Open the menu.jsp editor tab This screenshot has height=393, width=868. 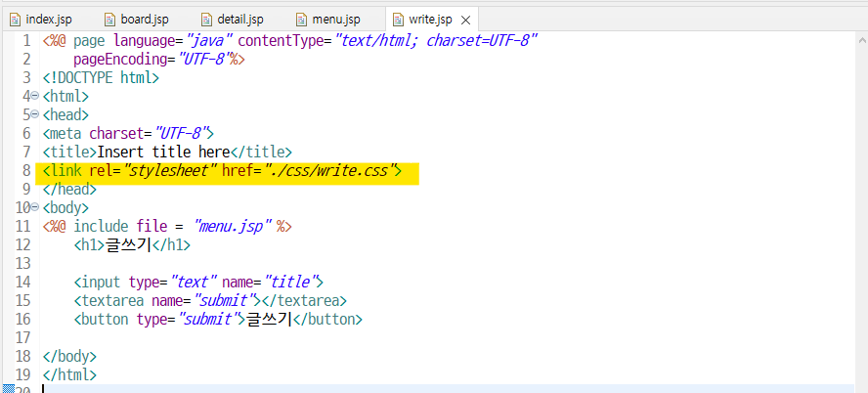coord(328,20)
